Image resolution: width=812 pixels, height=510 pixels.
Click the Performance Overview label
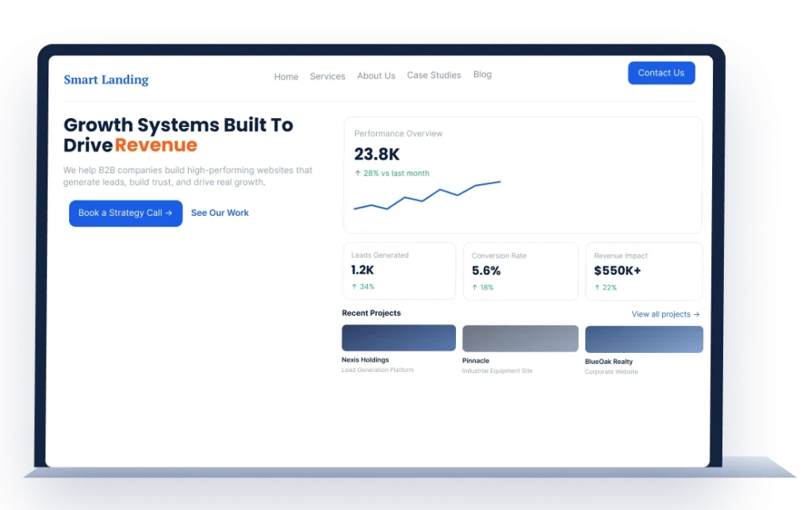(398, 133)
